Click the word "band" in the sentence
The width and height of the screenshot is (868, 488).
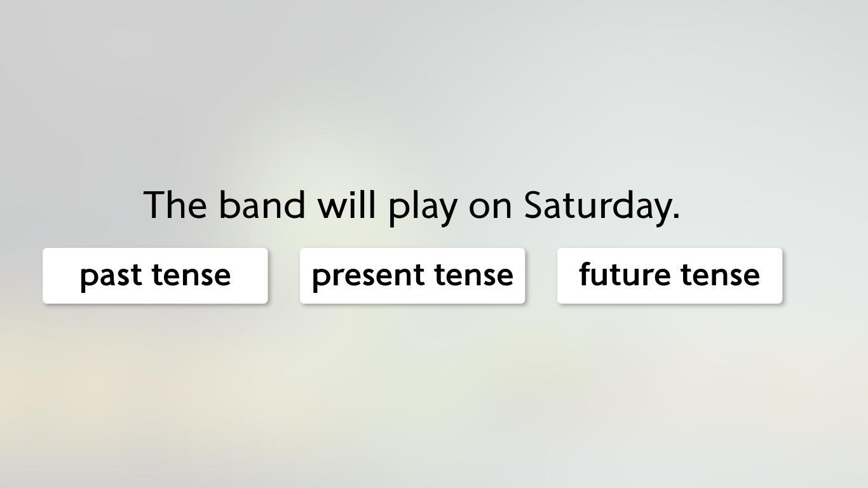click(x=262, y=205)
